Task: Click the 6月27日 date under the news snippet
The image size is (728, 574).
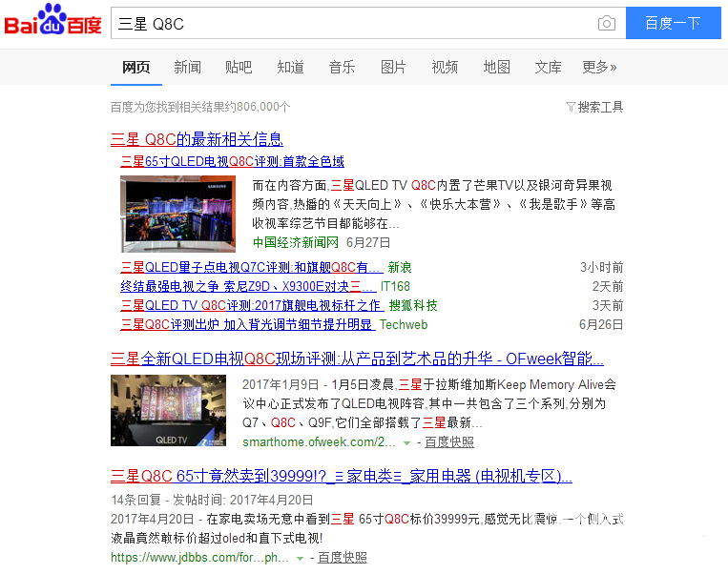Action: click(x=368, y=243)
